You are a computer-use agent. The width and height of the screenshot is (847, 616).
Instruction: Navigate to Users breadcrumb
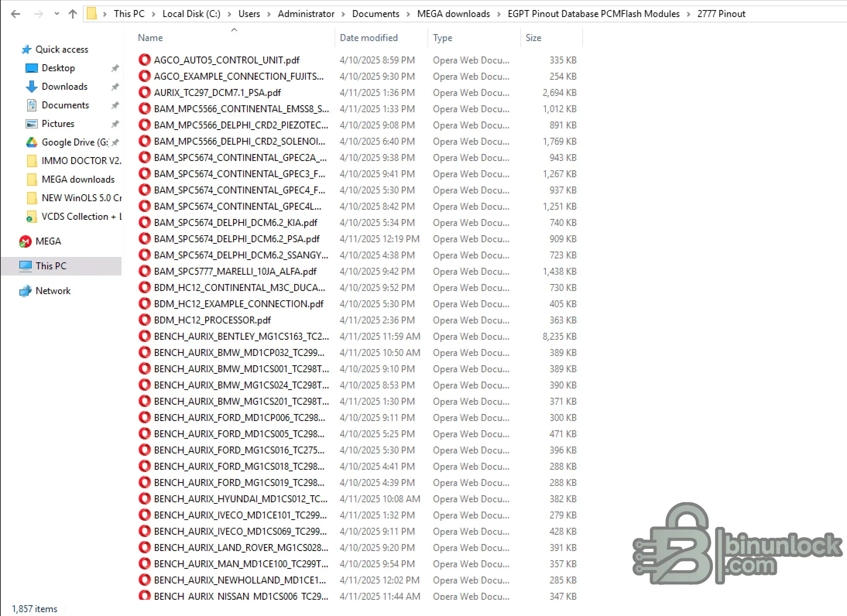click(x=249, y=14)
